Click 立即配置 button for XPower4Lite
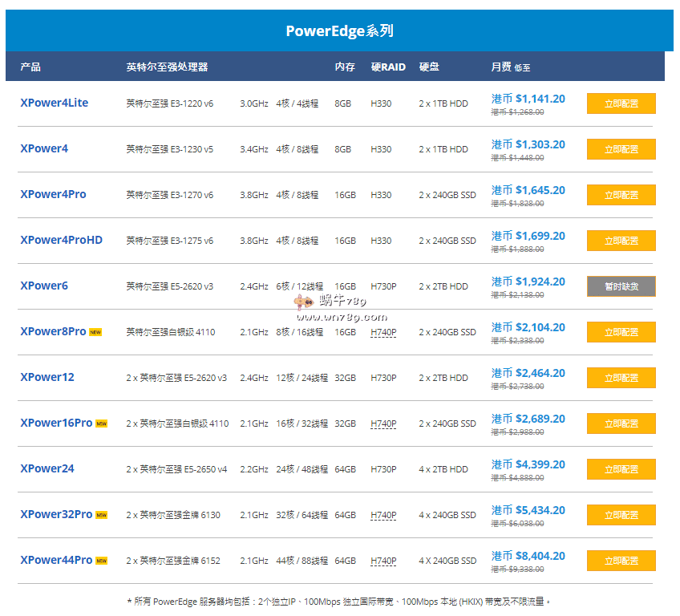The height and width of the screenshot is (616, 680). (621, 103)
